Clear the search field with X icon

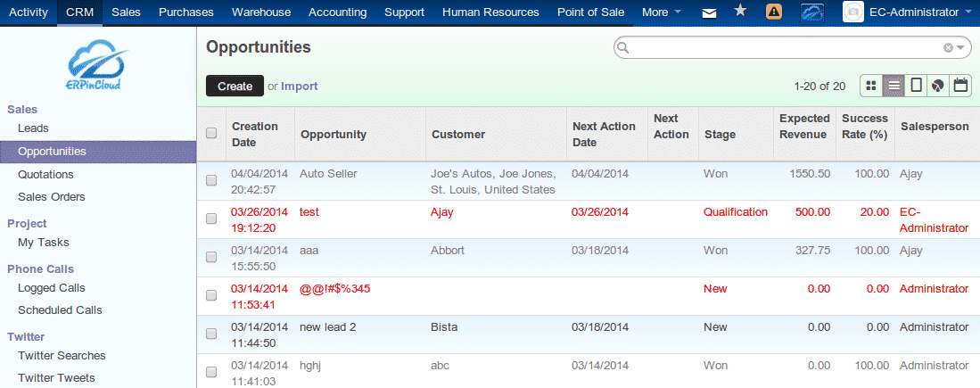[948, 48]
